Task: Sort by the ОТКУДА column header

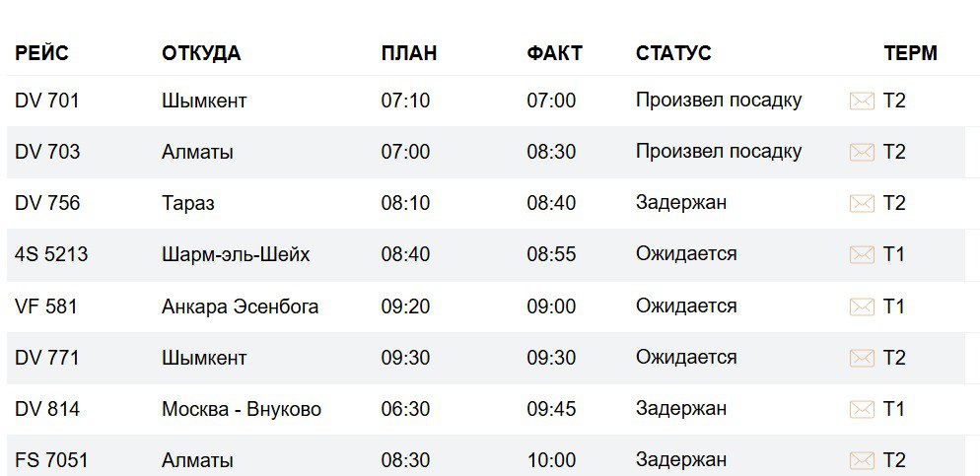Action: tap(201, 53)
